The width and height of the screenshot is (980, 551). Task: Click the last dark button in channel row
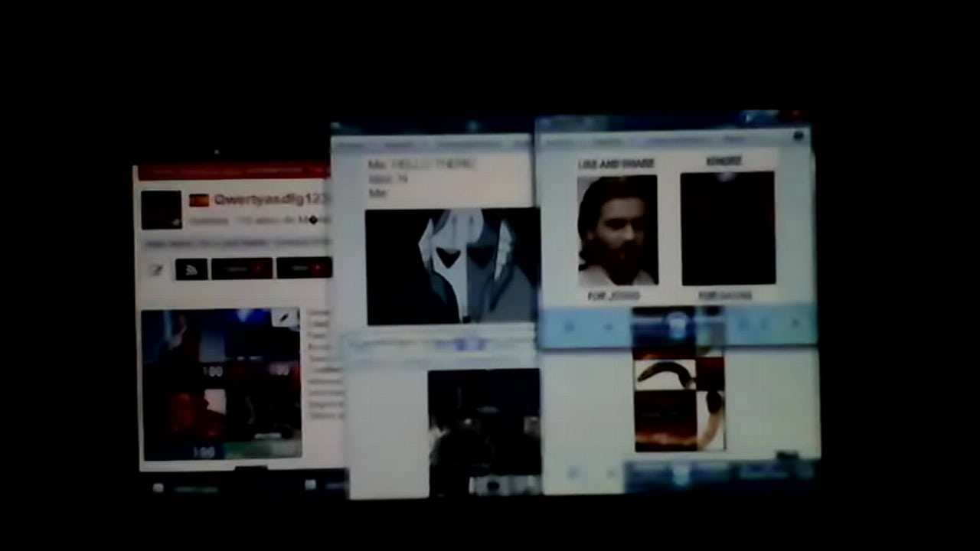[x=304, y=268]
